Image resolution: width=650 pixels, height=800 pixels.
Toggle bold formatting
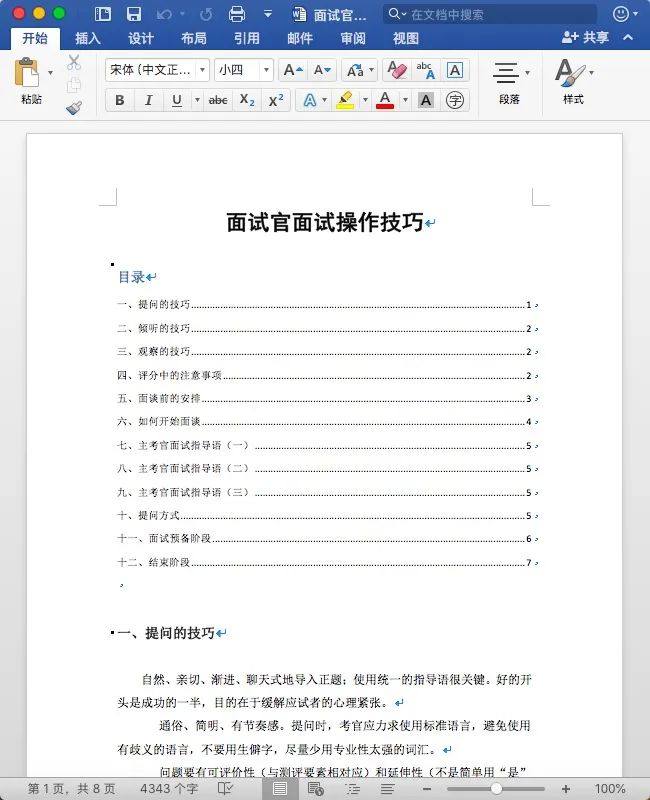pyautogui.click(x=120, y=100)
